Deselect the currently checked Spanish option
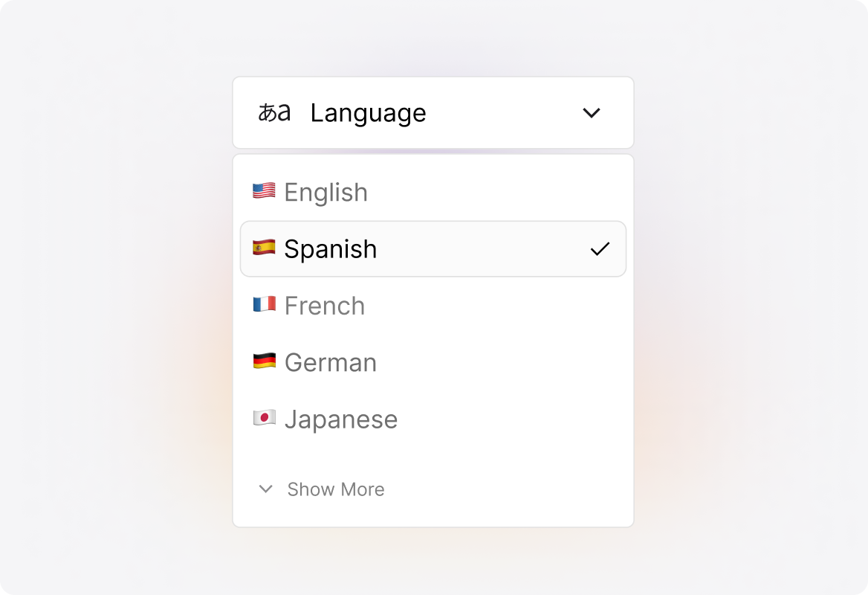868x595 pixels. 433,248
